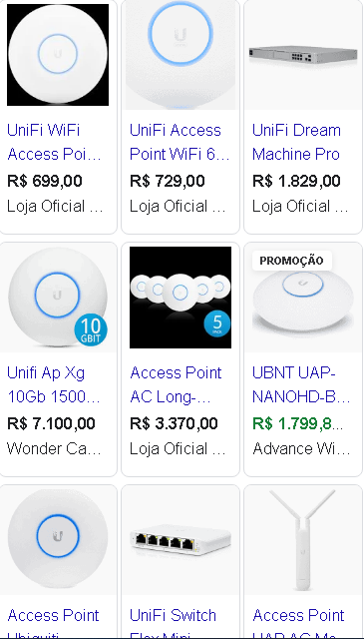364x639 pixels.
Task: Click the R$ 7.100,00 price
Action: tap(51, 423)
